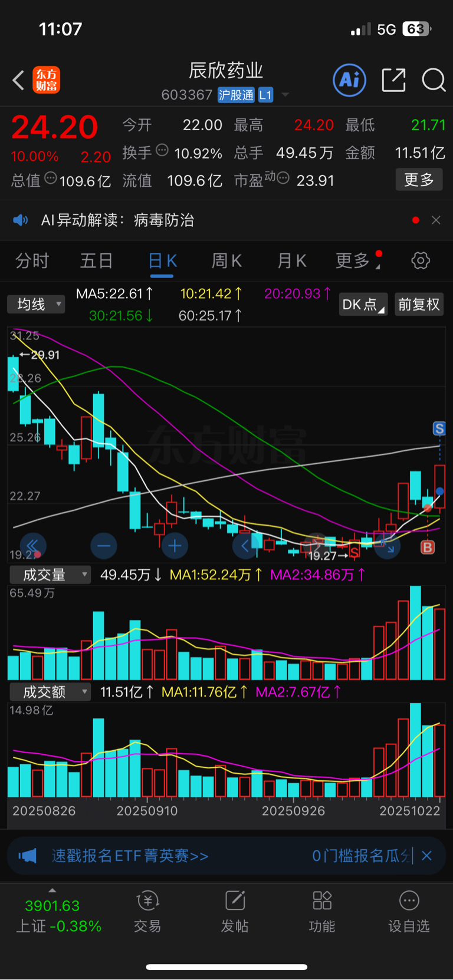
Task: Tap the 沪股通 badge
Action: point(236,95)
